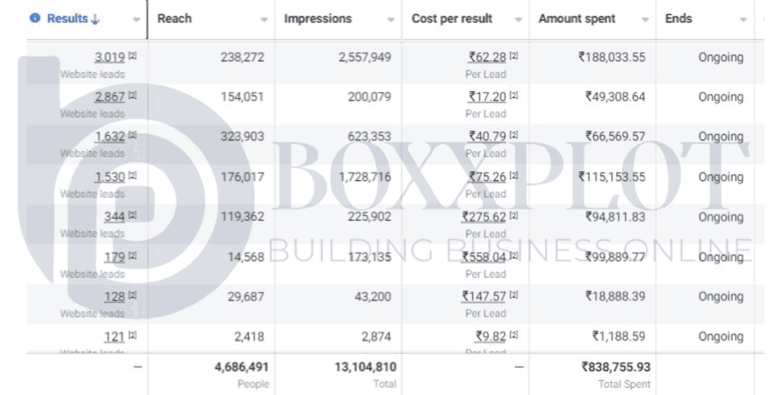This screenshot has width=768, height=395.
Task: Select the impressions value 1,728,716
Action: (x=365, y=177)
